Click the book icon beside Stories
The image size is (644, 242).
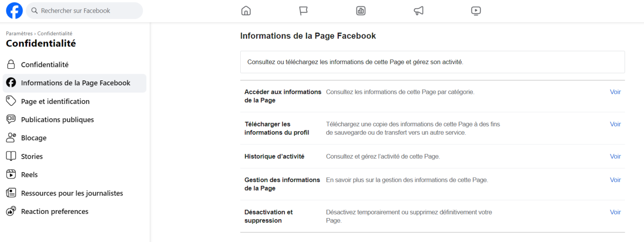[11, 157]
